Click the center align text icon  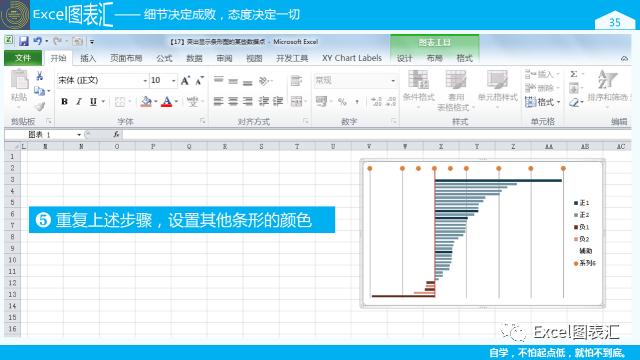point(233,101)
